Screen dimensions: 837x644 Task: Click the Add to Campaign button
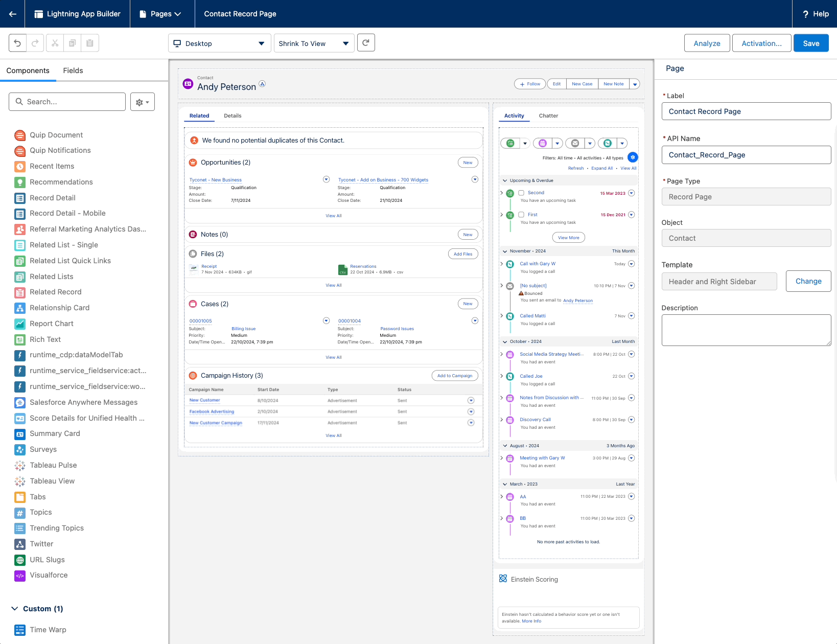pyautogui.click(x=455, y=376)
